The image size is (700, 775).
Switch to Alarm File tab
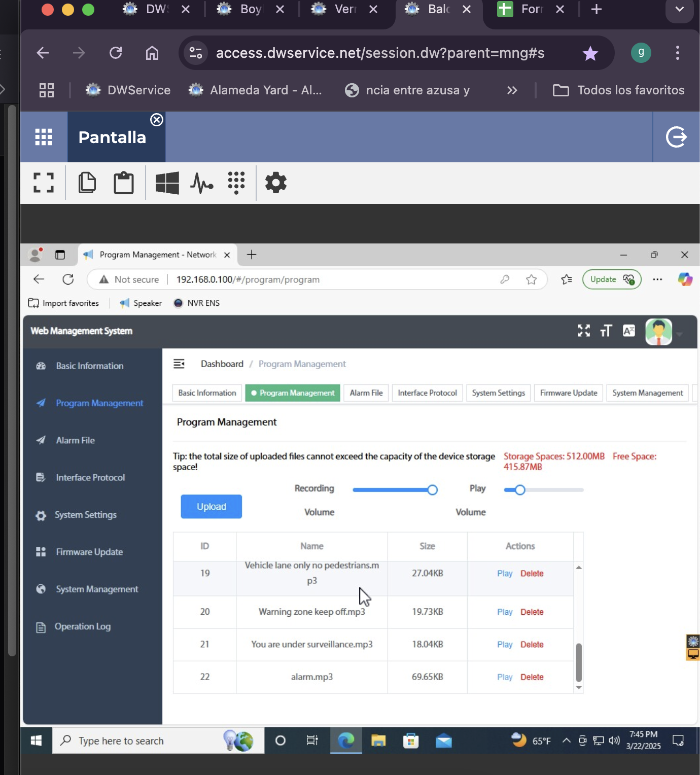366,393
